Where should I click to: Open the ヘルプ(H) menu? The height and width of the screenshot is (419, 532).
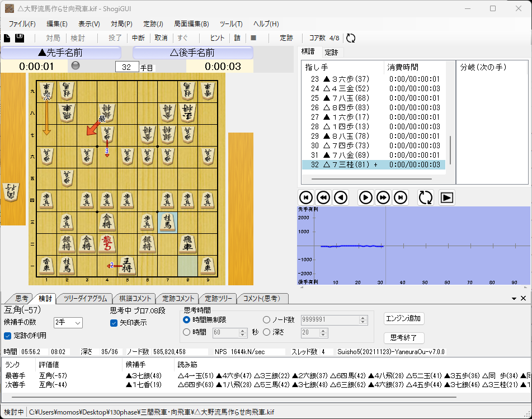[x=266, y=23]
